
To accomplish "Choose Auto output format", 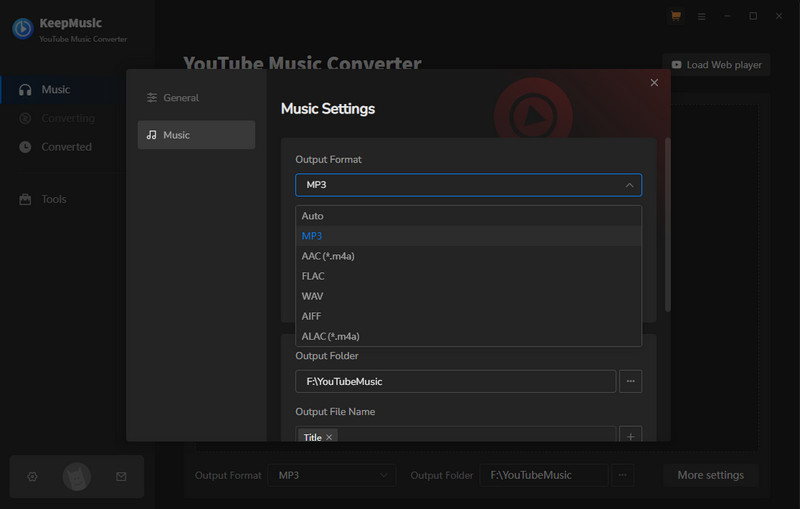I will [468, 216].
